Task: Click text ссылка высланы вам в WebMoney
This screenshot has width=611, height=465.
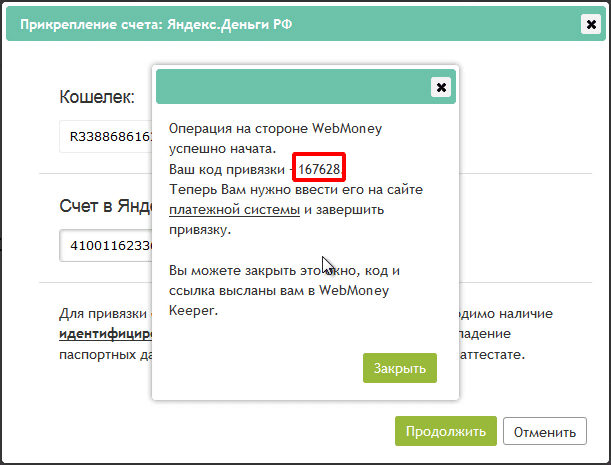Action: [x=279, y=291]
